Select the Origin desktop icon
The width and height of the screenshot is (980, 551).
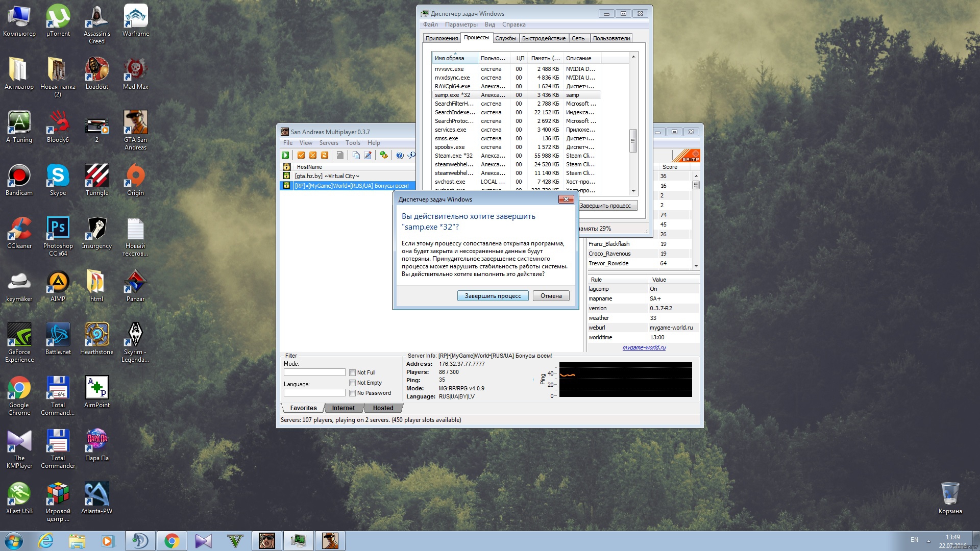pyautogui.click(x=136, y=180)
